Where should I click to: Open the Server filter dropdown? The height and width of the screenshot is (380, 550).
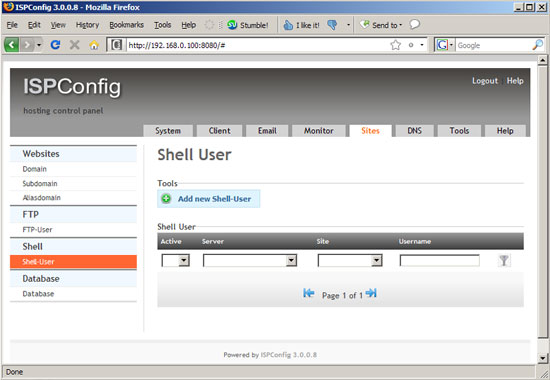pyautogui.click(x=250, y=260)
